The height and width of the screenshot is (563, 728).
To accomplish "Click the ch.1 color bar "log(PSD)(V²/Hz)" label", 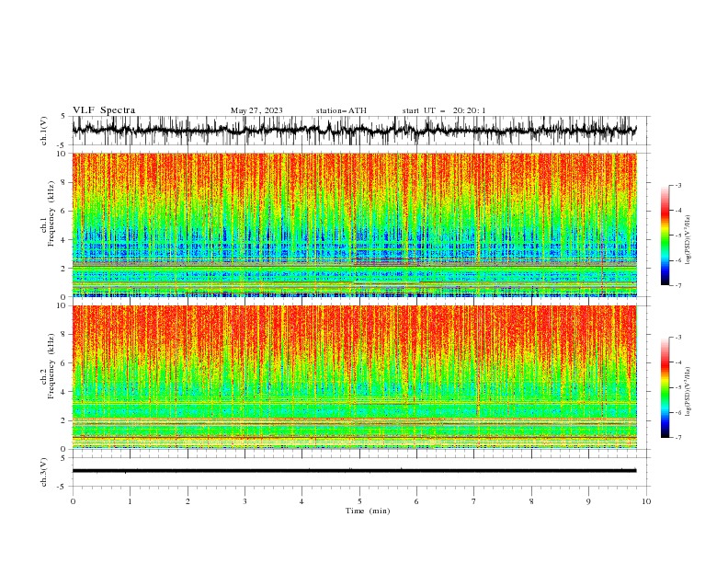I will (688, 240).
